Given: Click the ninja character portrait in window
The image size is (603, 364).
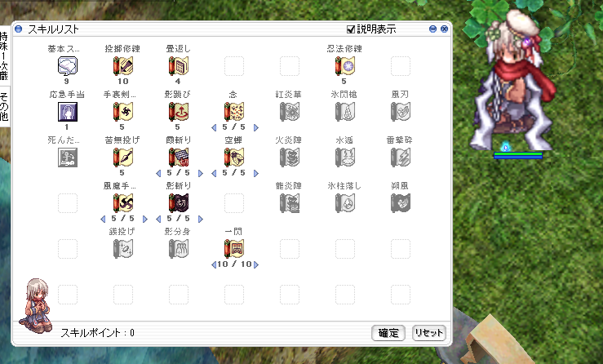Looking at the screenshot, I should pyautogui.click(x=38, y=306).
